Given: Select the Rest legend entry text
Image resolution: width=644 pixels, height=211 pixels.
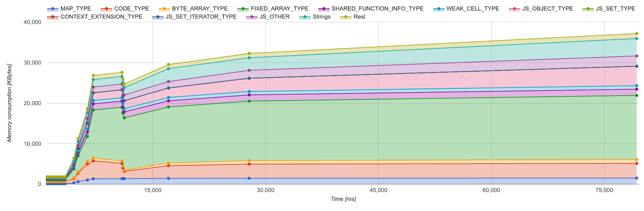Looking at the screenshot, I should coord(359,17).
